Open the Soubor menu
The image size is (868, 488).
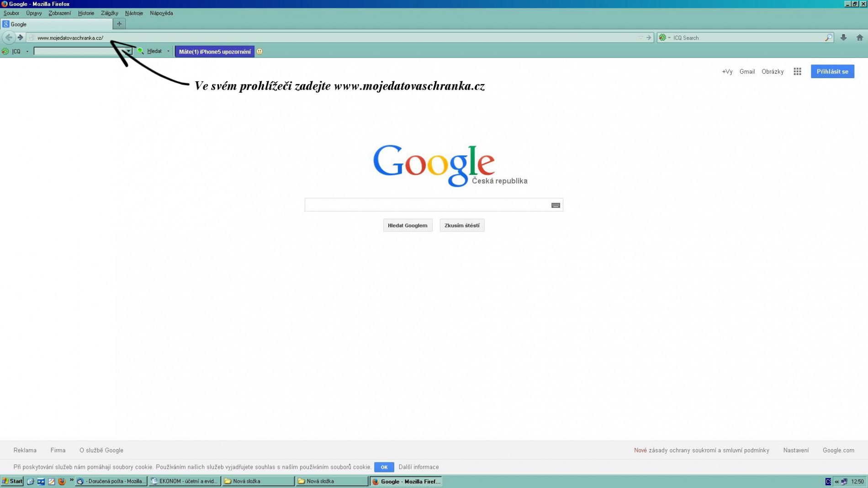[11, 13]
